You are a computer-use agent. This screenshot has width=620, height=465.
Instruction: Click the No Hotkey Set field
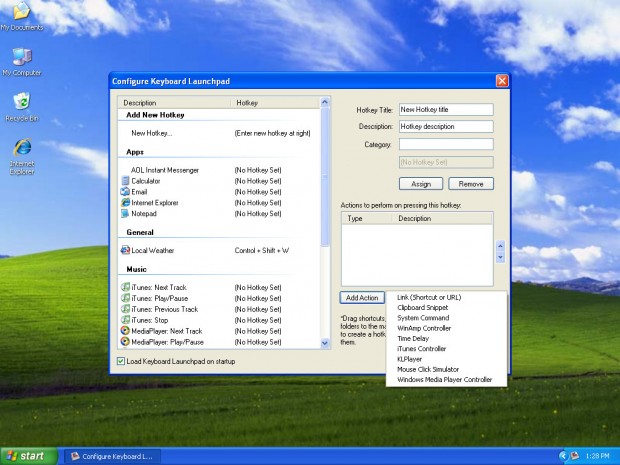pyautogui.click(x=446, y=162)
